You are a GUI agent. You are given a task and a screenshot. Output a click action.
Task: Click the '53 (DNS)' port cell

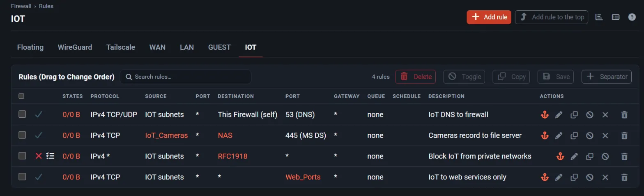300,114
